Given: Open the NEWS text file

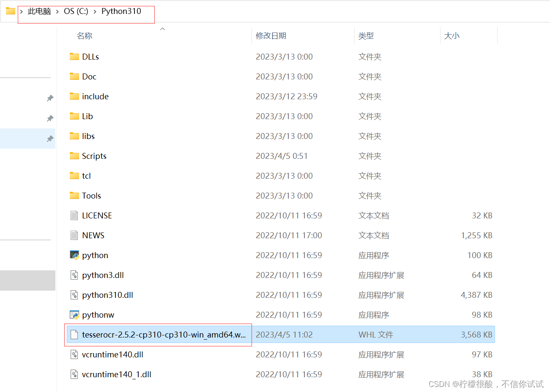Looking at the screenshot, I should (94, 235).
